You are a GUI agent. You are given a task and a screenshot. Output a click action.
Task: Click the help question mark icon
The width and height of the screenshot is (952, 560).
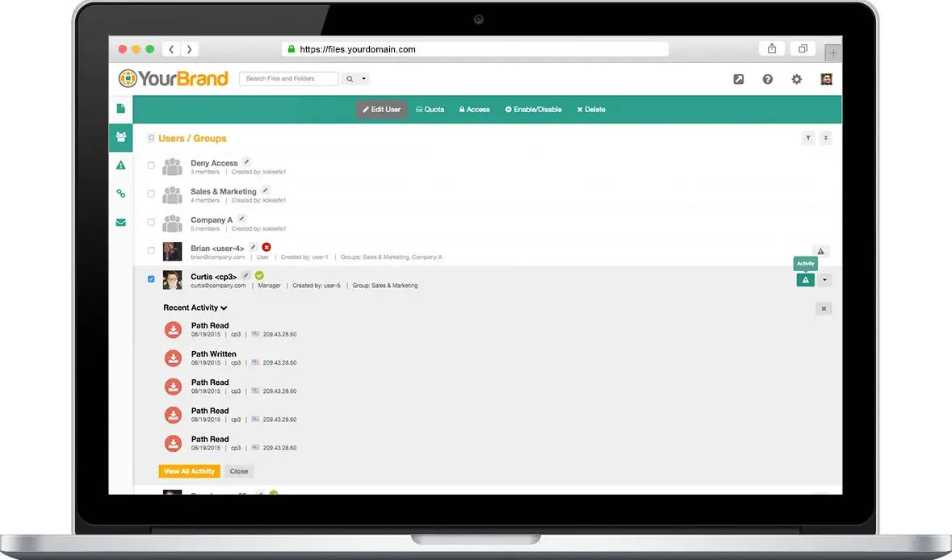point(767,79)
